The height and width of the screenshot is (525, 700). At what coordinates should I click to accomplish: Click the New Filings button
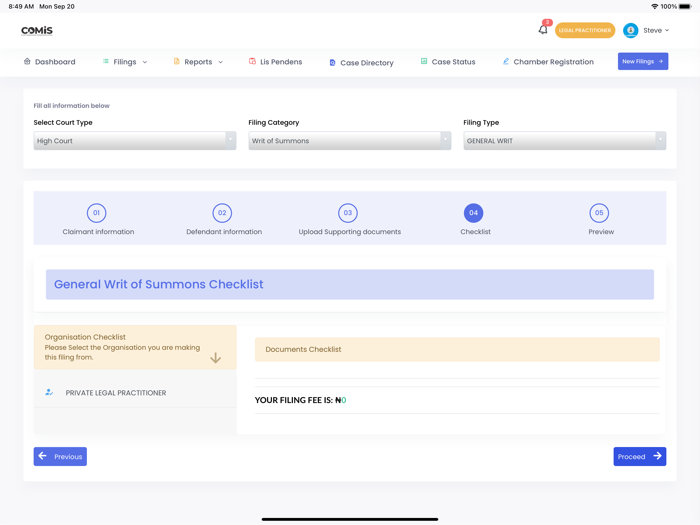(643, 61)
